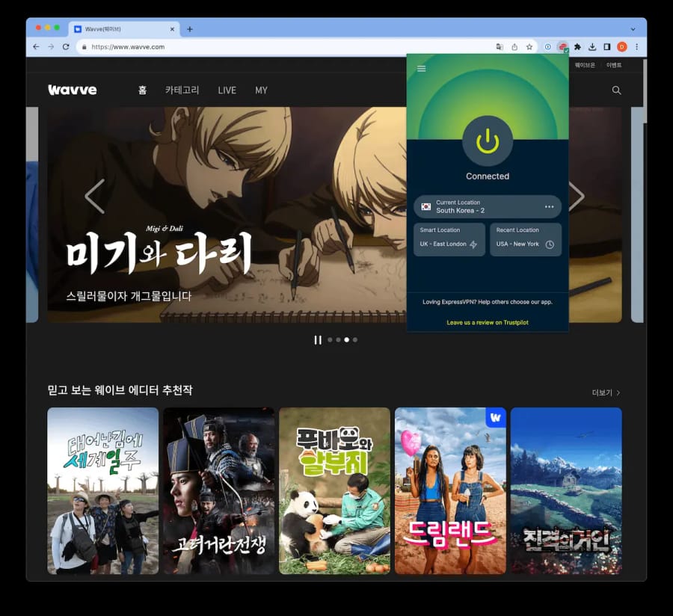Close the Wavve browser tab
This screenshot has width=673, height=616.
[x=172, y=29]
